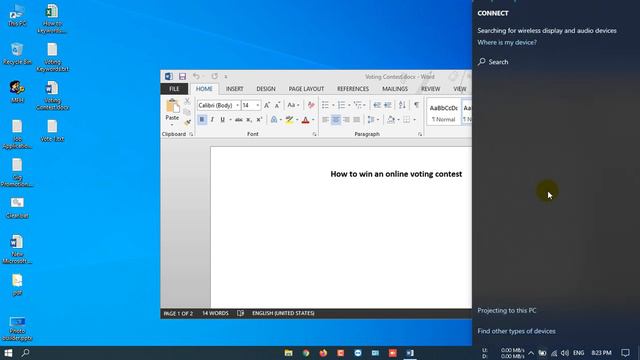Activate the Format Painter brush
Image resolution: width=640 pixels, height=360 pixels.
[x=187, y=122]
